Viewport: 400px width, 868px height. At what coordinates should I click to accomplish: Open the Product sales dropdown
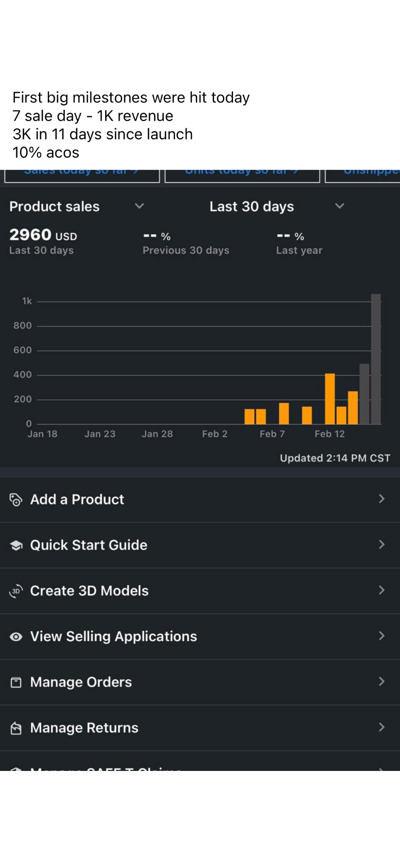(139, 206)
